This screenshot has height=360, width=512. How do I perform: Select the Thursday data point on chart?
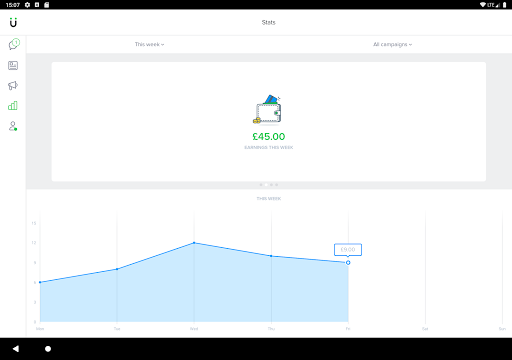tap(271, 256)
